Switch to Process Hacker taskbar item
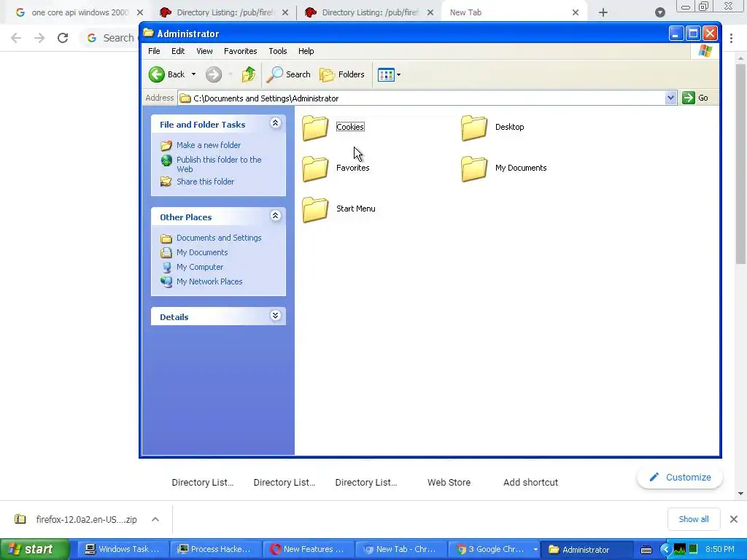This screenshot has width=747, height=560. 214,550
